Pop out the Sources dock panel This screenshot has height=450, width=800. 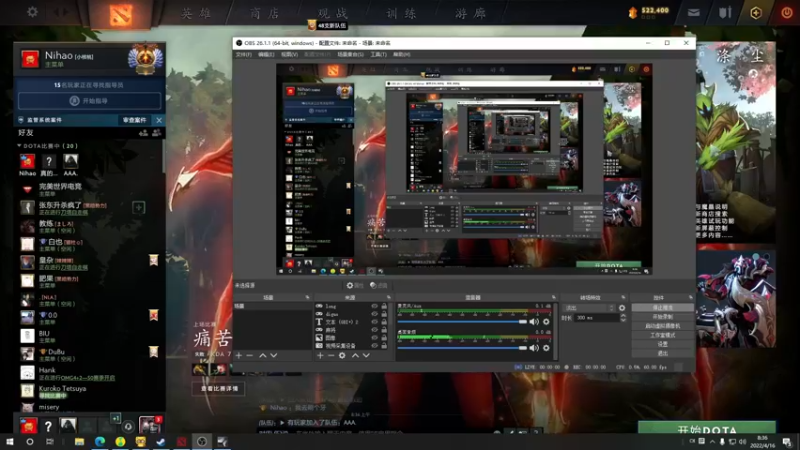[389, 297]
